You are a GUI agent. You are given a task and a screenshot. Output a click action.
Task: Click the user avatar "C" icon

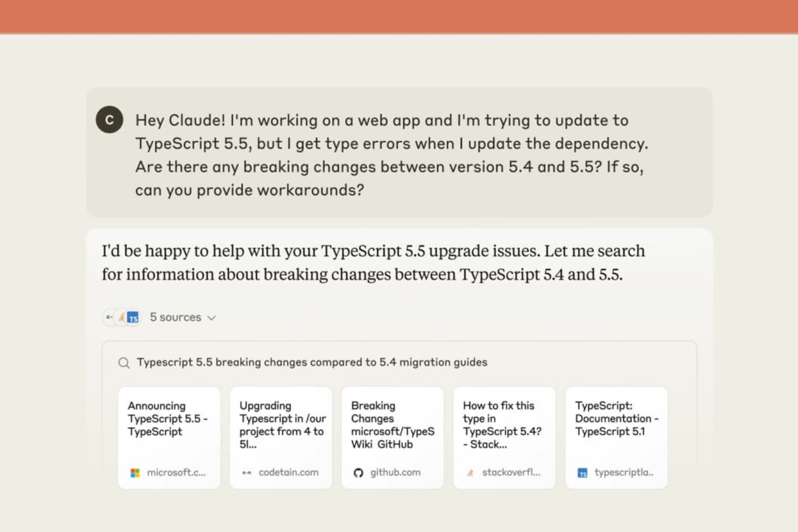pos(110,120)
